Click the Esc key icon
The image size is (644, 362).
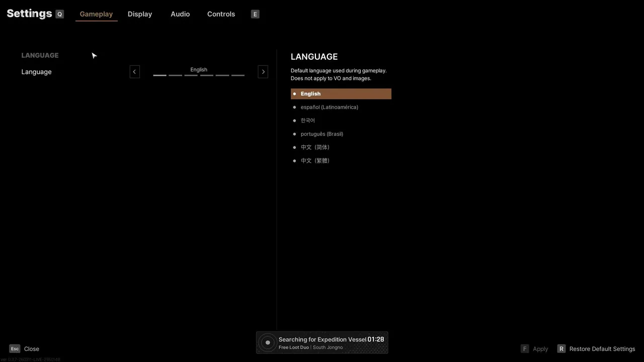(x=15, y=348)
